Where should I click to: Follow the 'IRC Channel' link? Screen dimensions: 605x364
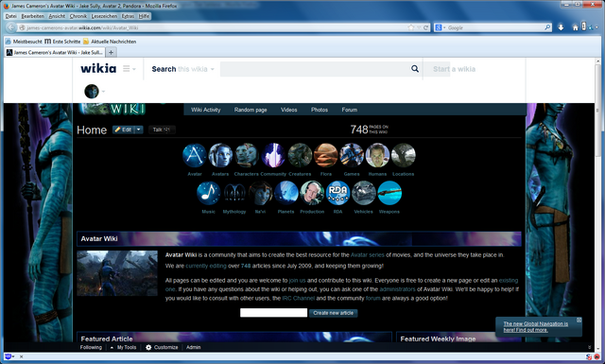pos(299,299)
